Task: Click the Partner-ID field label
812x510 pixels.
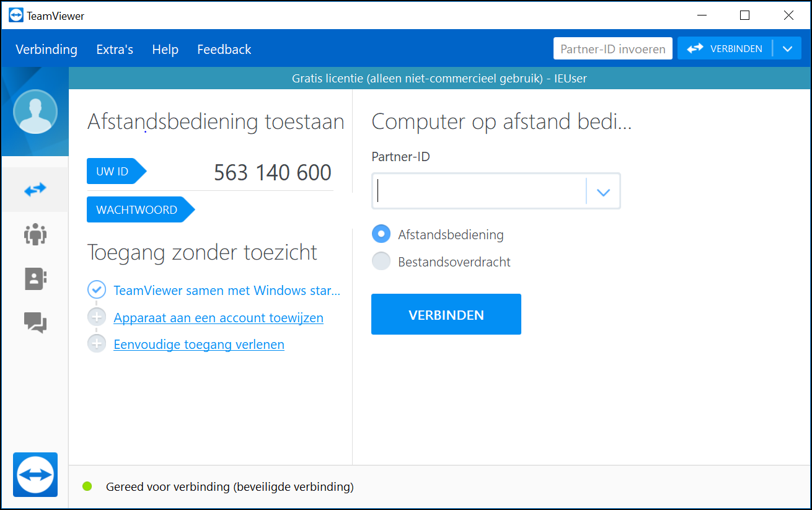Action: click(400, 157)
